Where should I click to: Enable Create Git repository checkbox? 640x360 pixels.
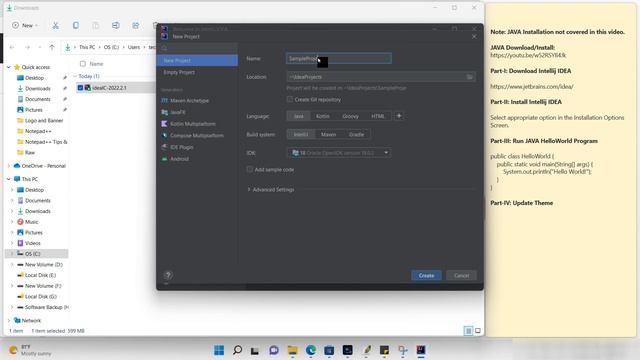(290, 99)
